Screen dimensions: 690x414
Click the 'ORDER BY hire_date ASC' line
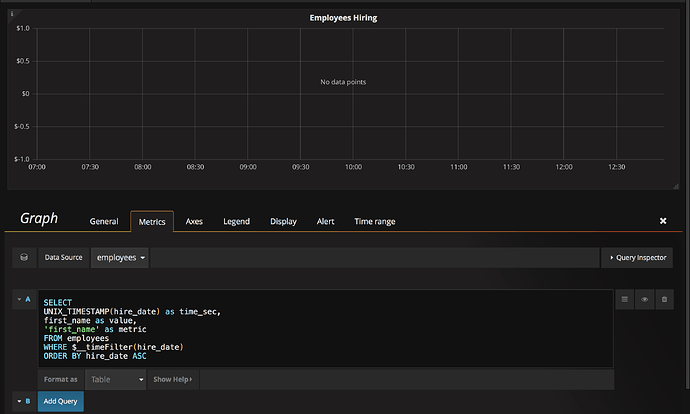(95, 356)
